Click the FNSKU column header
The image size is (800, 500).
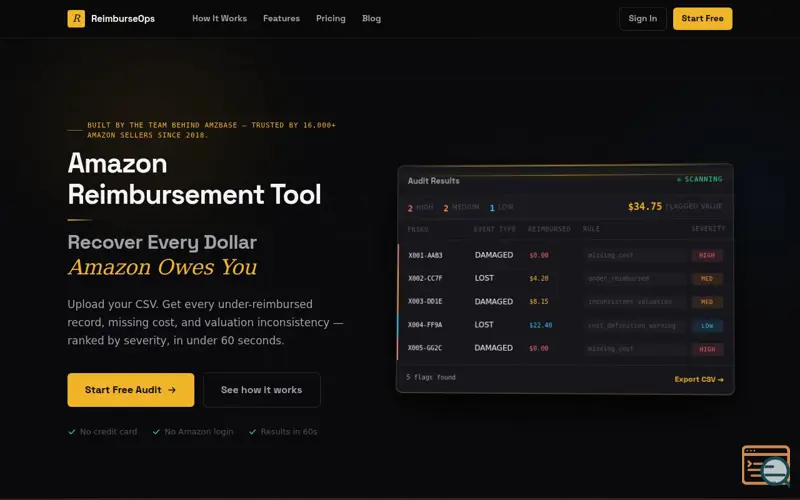click(418, 229)
